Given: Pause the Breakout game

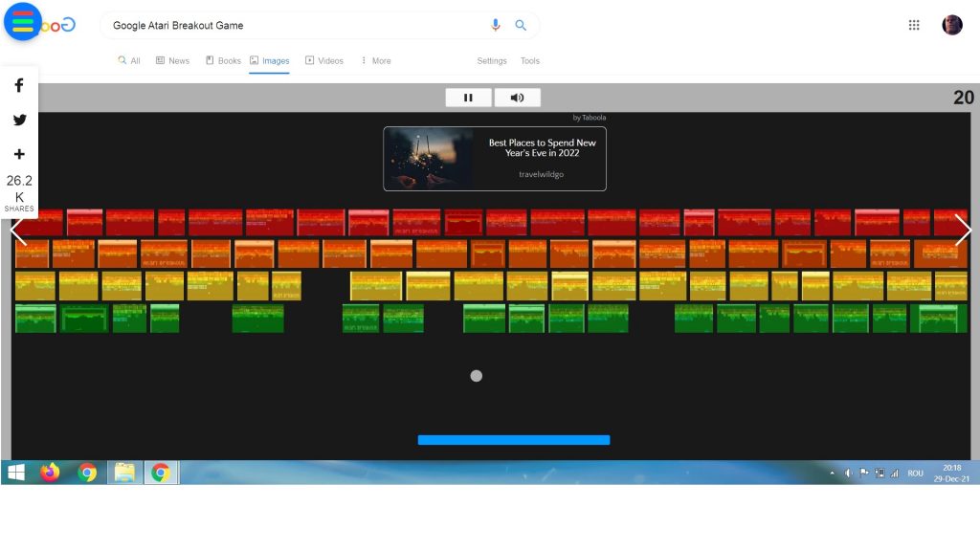Looking at the screenshot, I should tap(468, 98).
